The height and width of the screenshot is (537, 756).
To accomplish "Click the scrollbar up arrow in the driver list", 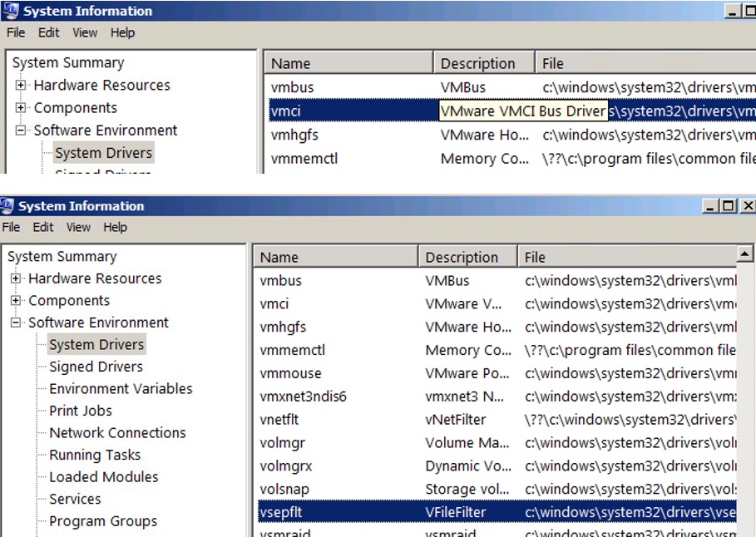I will pyautogui.click(x=744, y=254).
